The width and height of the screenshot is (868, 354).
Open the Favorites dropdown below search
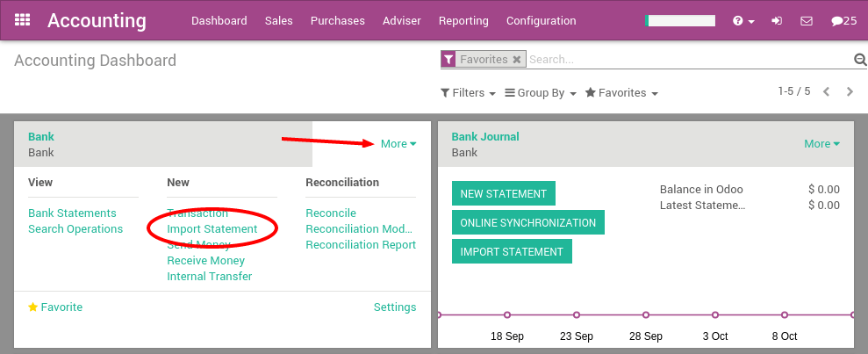(621, 93)
